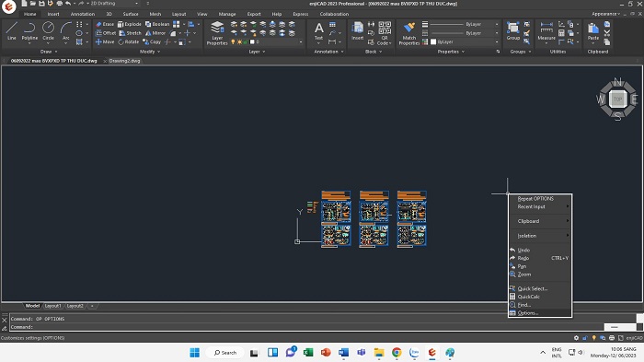644x362 pixels.
Task: Click Find... in context menu
Action: pos(540,305)
